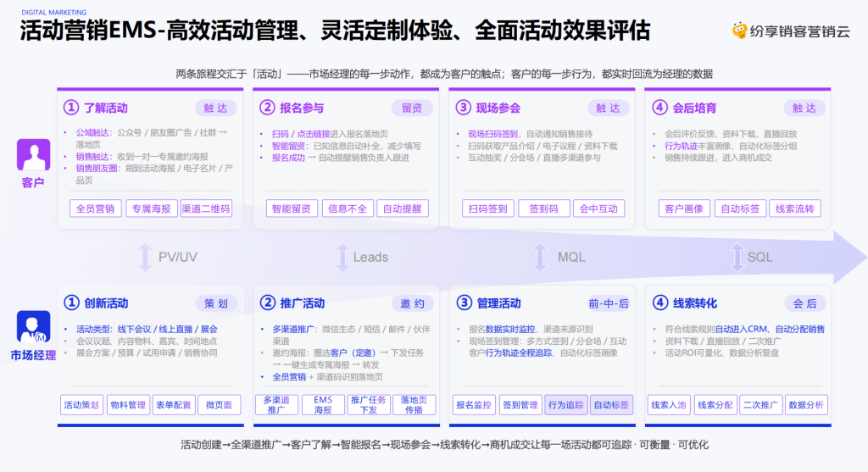Click the circled number 4 beside 会后培育
This screenshot has height=472, width=868.
click(x=659, y=108)
